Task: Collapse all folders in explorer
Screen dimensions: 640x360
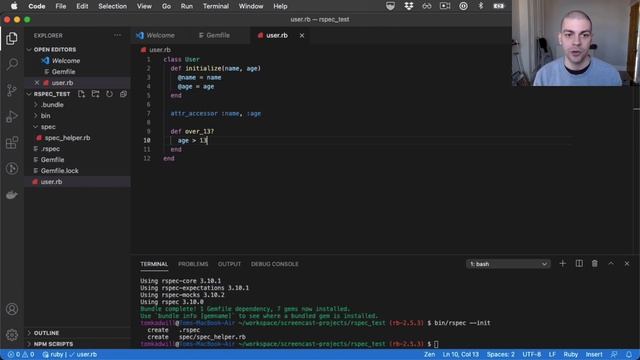Action: [123, 94]
